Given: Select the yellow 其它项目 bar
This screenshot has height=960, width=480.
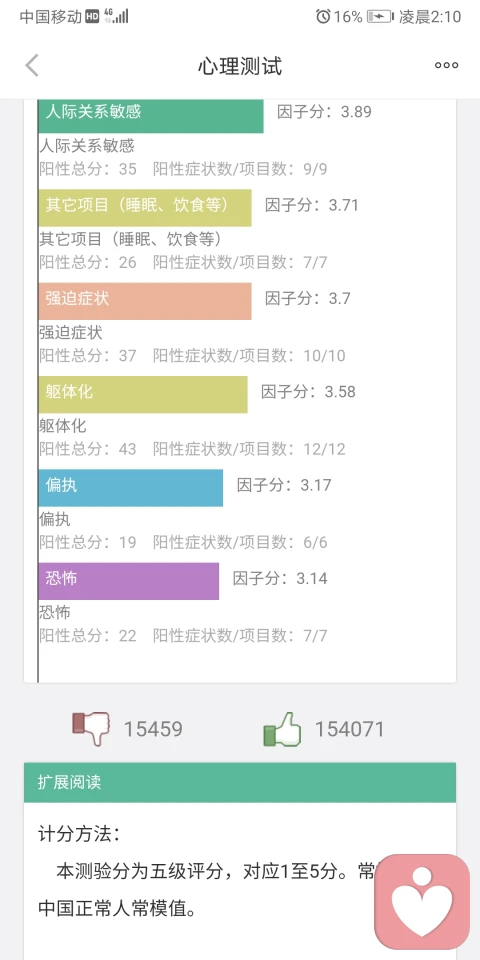Looking at the screenshot, I should (144, 208).
